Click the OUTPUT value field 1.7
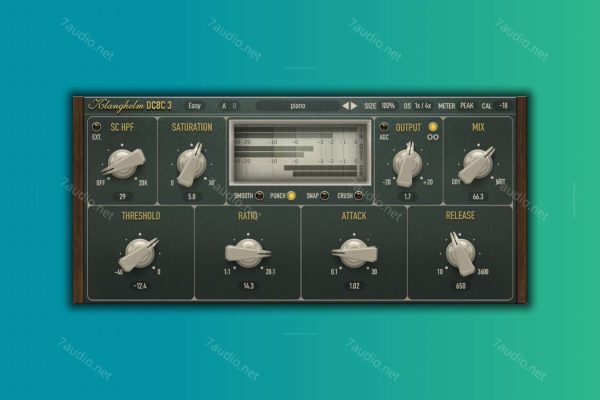The height and width of the screenshot is (400, 600). coord(408,197)
